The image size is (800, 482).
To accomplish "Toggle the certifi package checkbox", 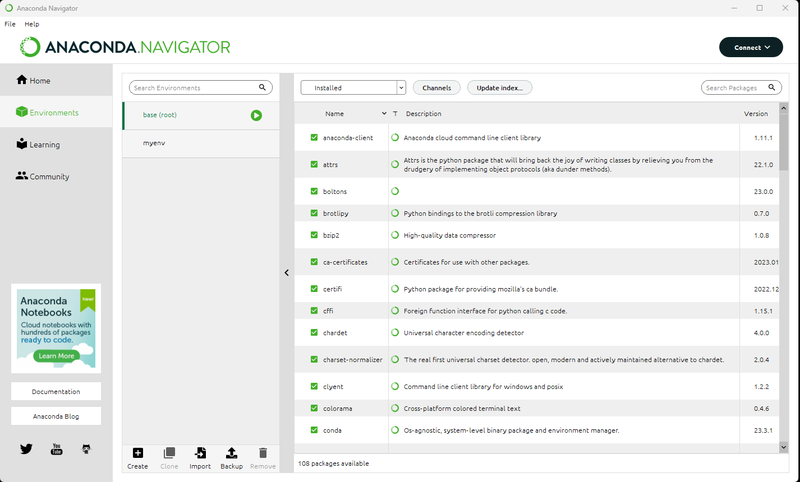I will [314, 289].
